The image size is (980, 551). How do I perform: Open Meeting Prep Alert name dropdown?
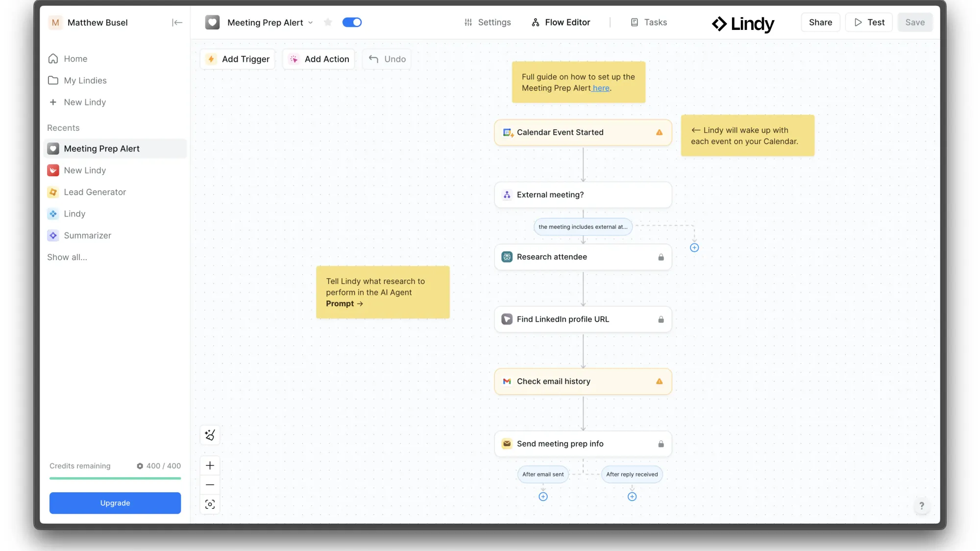pos(311,23)
